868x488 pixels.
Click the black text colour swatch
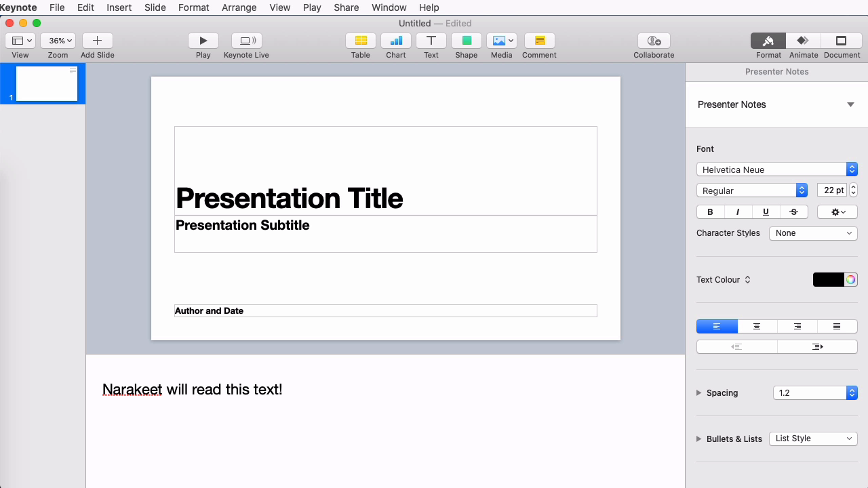829,280
